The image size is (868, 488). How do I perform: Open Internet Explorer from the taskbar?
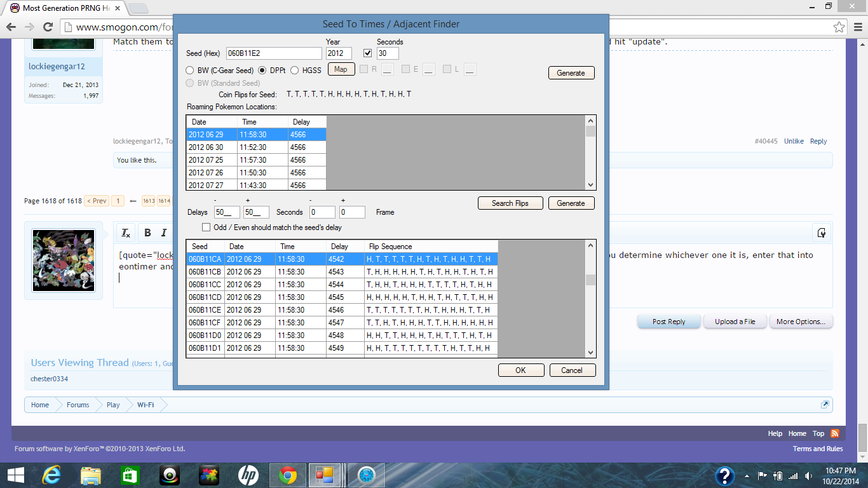[x=51, y=475]
